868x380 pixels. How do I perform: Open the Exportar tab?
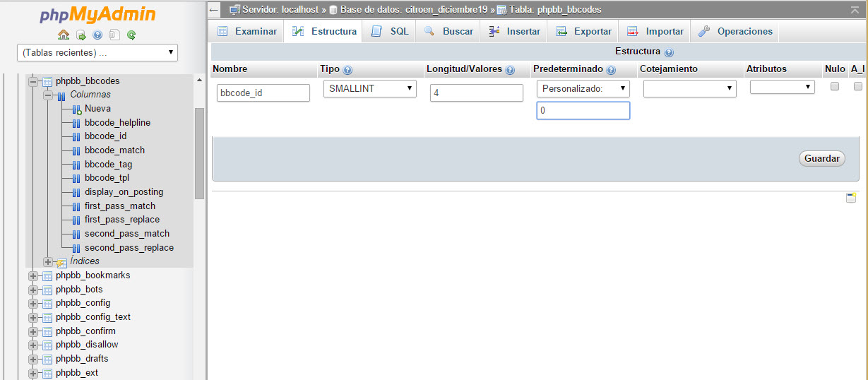pyautogui.click(x=583, y=31)
